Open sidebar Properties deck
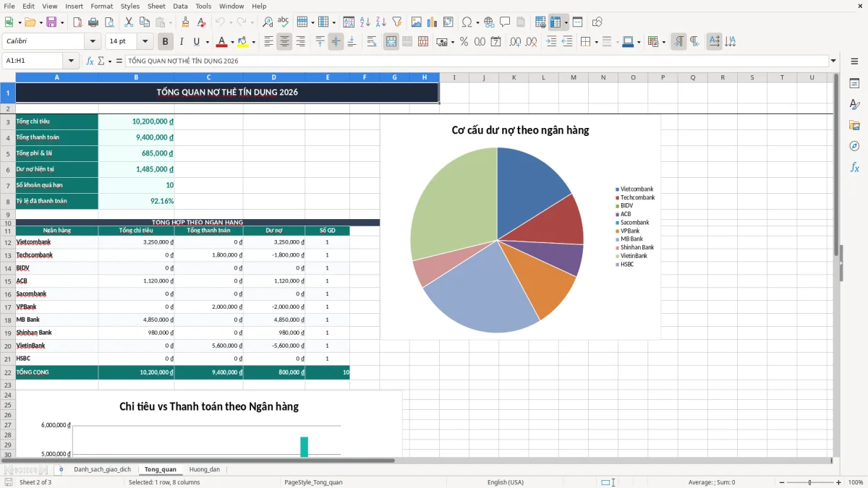 [854, 83]
